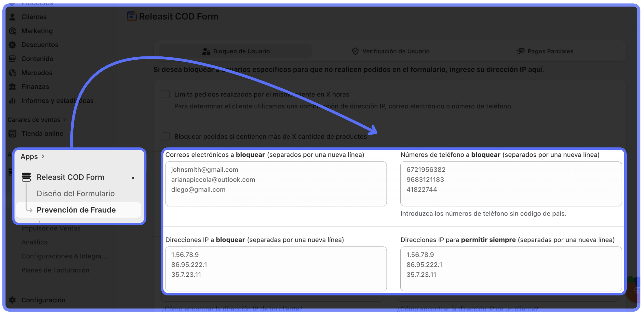Enable limit orders by same client checkbox
The image size is (644, 317).
tap(166, 94)
